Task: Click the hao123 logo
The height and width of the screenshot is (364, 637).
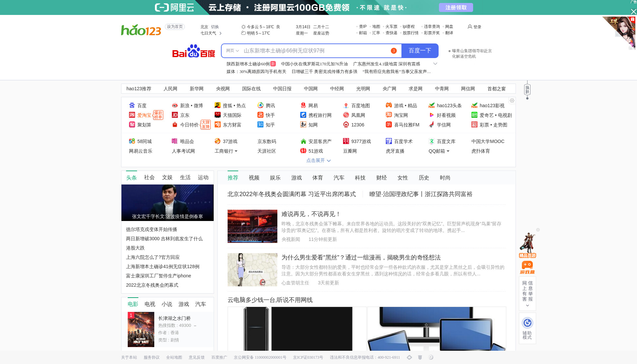Action: (141, 30)
